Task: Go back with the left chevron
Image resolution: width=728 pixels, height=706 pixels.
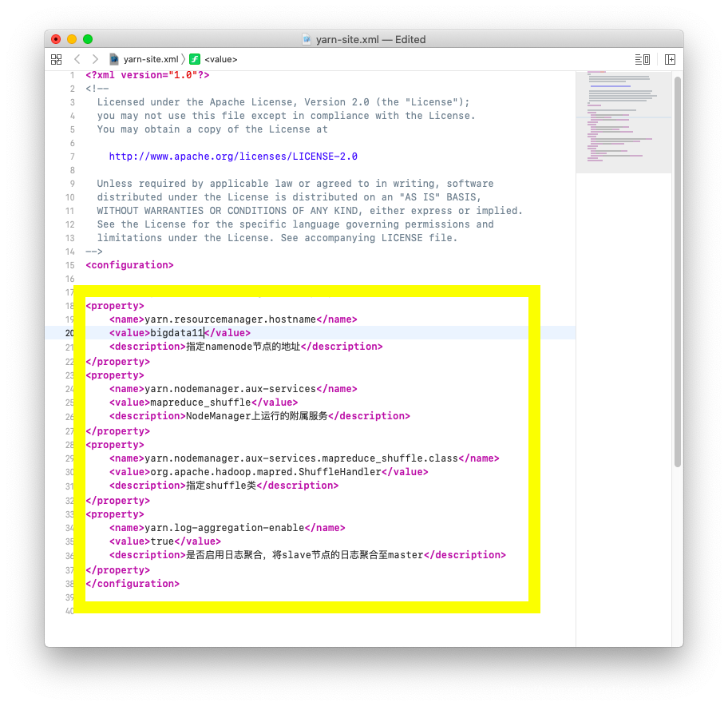Action: (x=77, y=59)
